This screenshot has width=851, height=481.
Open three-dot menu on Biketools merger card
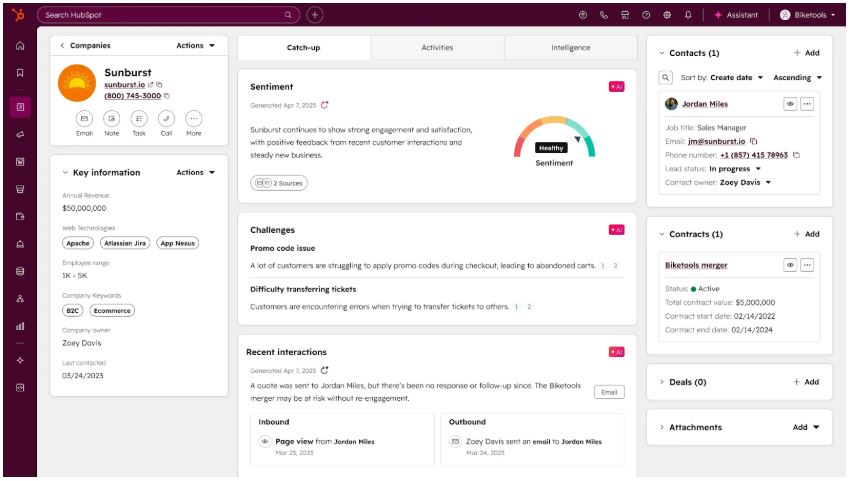(x=807, y=265)
